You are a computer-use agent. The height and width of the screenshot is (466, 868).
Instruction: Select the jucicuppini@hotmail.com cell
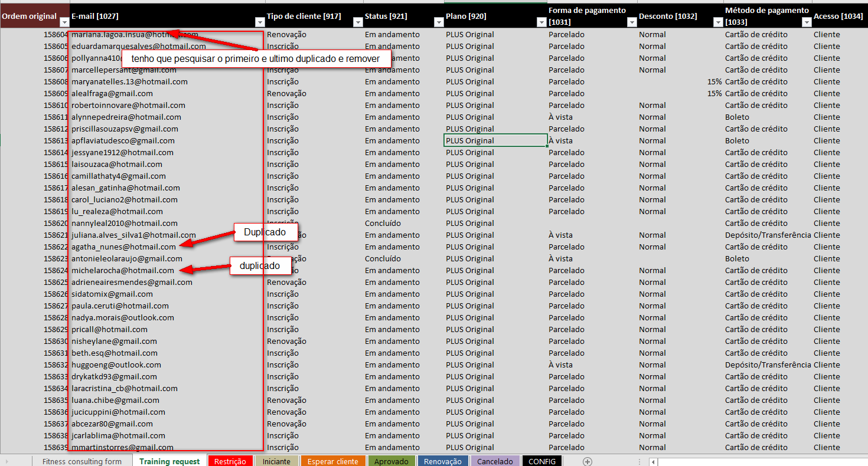click(167, 412)
